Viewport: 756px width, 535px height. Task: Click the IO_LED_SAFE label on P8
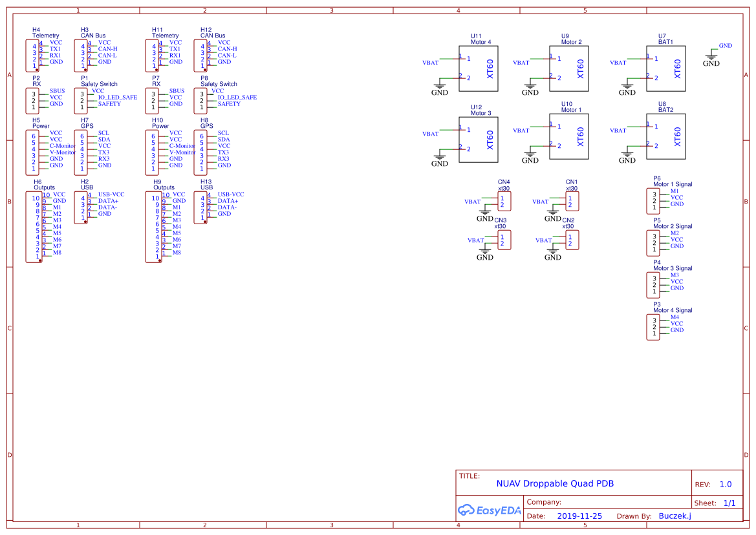click(237, 97)
